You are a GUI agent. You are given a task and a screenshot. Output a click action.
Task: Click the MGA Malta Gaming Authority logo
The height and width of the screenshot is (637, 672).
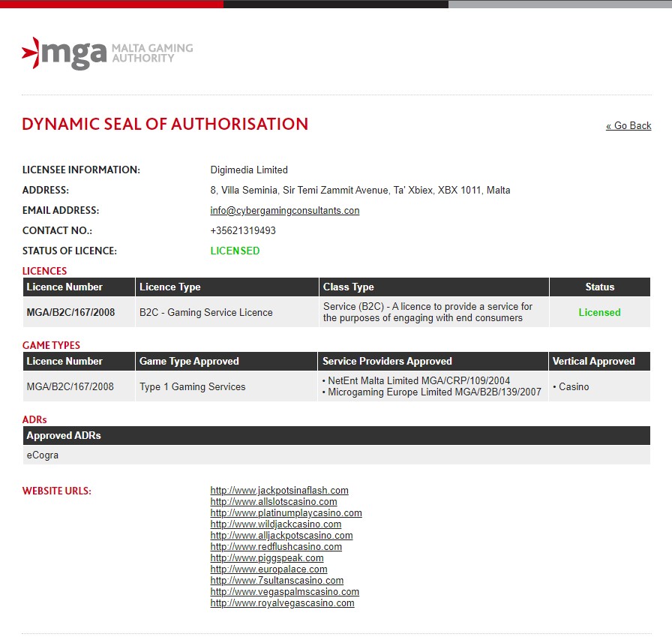click(x=107, y=53)
